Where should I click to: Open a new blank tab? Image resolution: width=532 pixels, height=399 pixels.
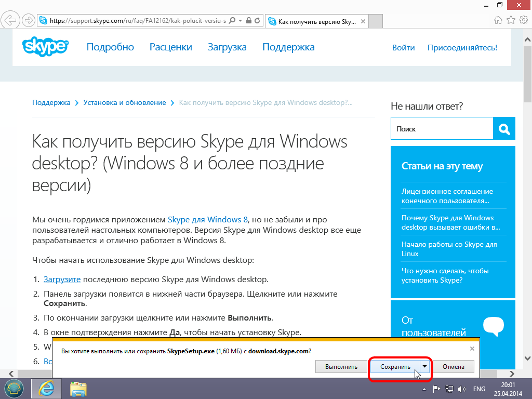pos(376,21)
